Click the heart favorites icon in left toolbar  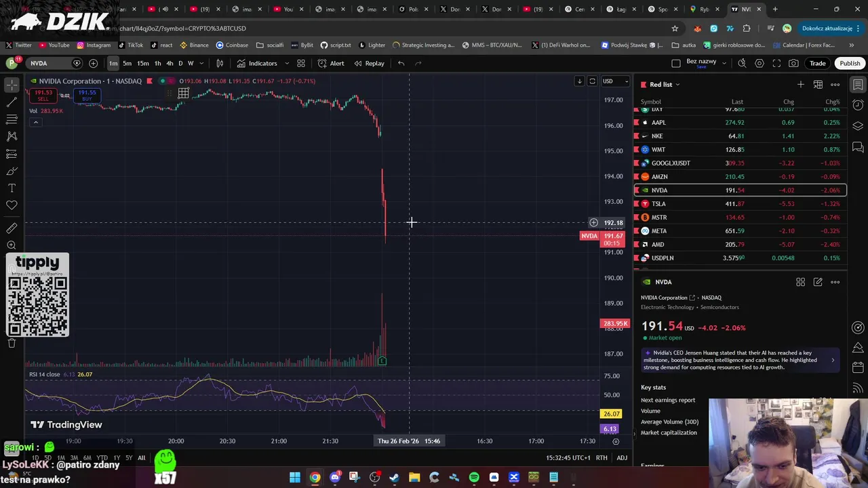point(12,205)
